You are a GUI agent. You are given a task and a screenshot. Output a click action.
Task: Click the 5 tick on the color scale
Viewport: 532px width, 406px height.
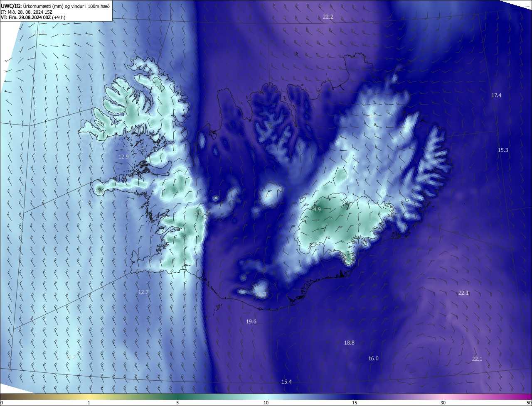pyautogui.click(x=177, y=403)
